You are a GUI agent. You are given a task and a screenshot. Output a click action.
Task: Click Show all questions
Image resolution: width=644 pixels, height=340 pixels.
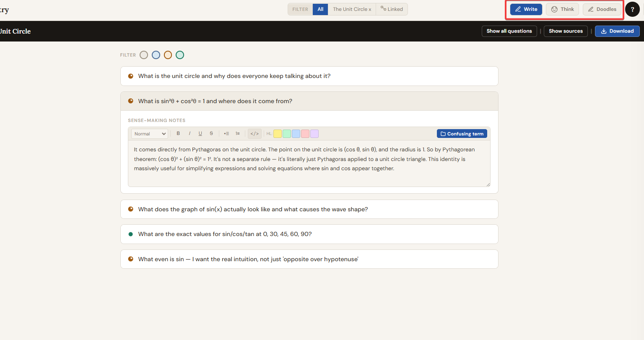pos(509,31)
